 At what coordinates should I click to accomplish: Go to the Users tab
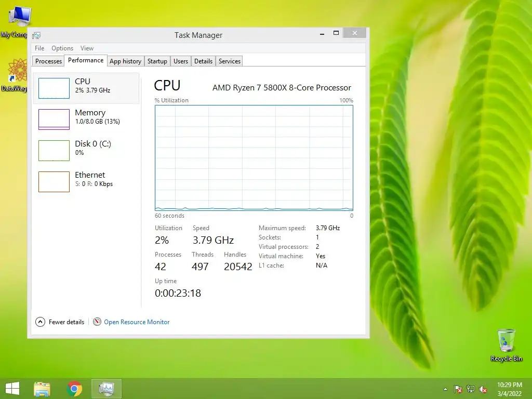(180, 61)
